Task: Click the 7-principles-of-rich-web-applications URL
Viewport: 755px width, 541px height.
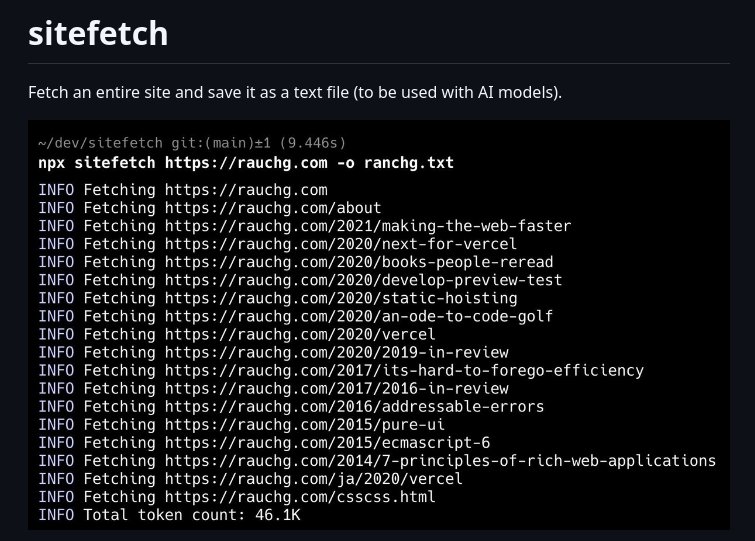Action: tap(440, 460)
